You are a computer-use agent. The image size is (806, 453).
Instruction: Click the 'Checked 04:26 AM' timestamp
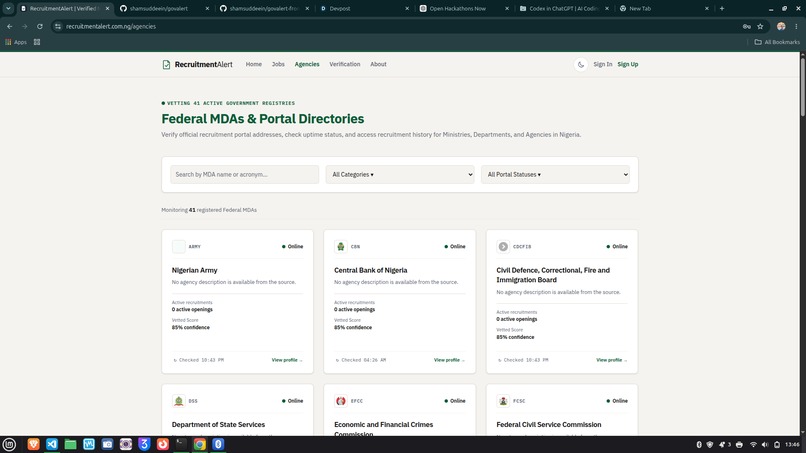pyautogui.click(x=360, y=360)
